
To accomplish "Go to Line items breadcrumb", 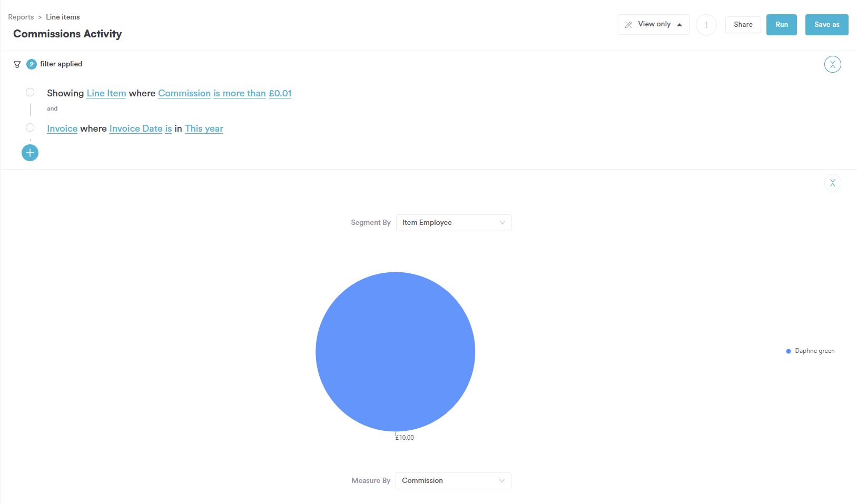I will (63, 17).
